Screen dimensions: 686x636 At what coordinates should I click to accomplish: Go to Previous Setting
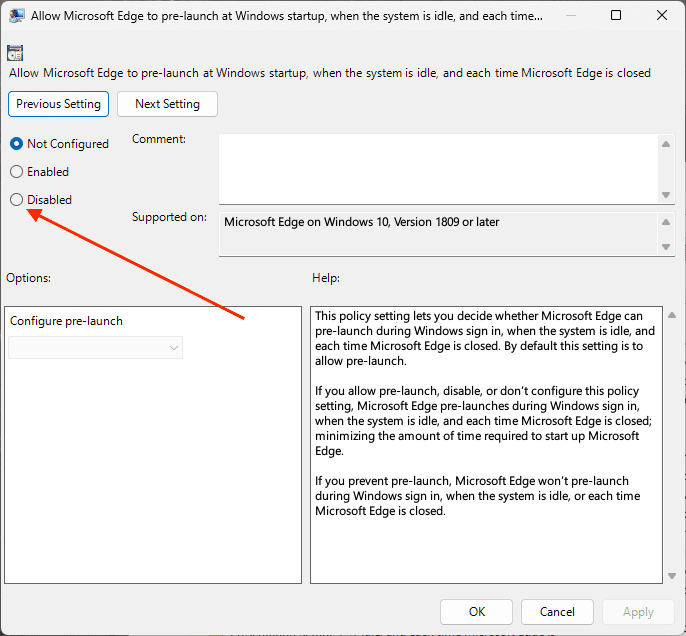[x=58, y=104]
